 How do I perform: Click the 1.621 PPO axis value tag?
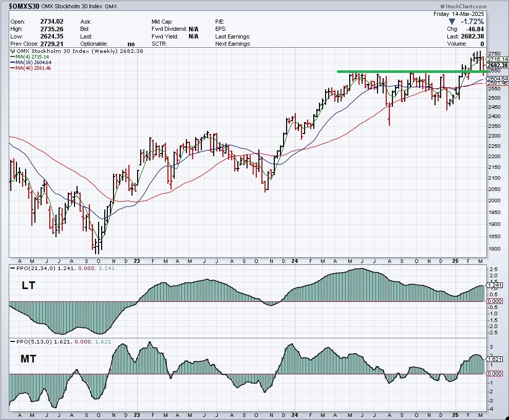495,359
